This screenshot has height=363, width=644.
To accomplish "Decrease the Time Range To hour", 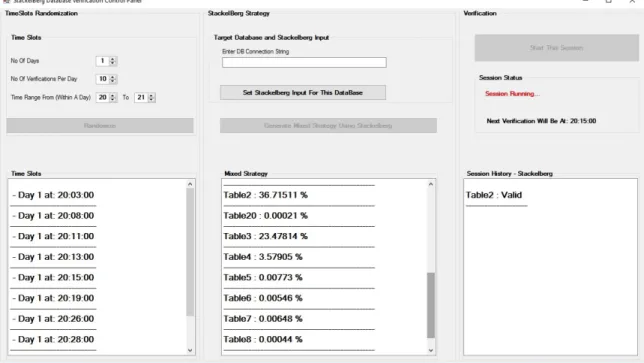I will click(151, 99).
